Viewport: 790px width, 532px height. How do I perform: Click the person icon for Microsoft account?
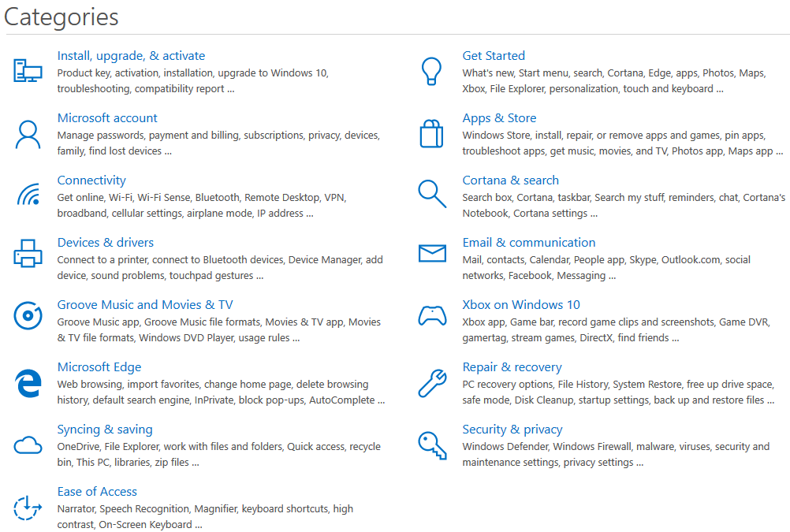click(x=28, y=134)
